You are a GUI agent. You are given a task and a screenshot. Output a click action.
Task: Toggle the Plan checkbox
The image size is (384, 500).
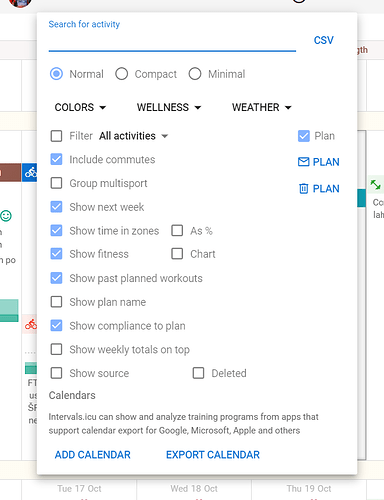coord(304,136)
